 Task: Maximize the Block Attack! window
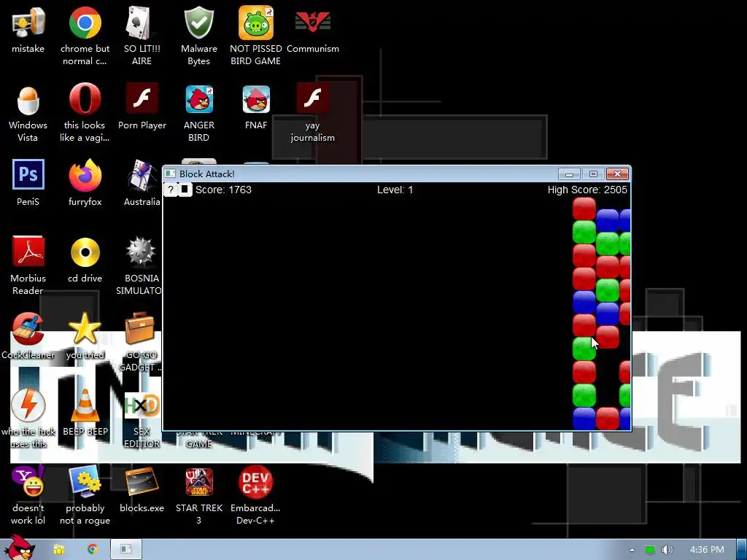pos(593,174)
